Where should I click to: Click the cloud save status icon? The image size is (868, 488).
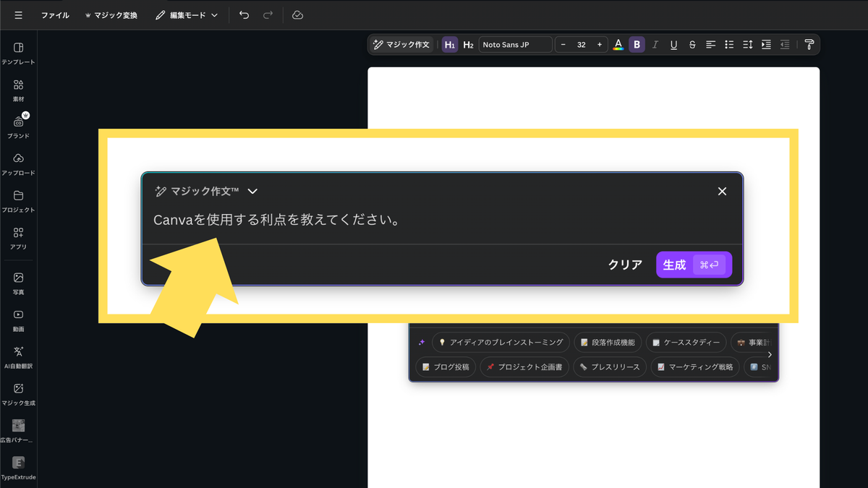tap(297, 15)
